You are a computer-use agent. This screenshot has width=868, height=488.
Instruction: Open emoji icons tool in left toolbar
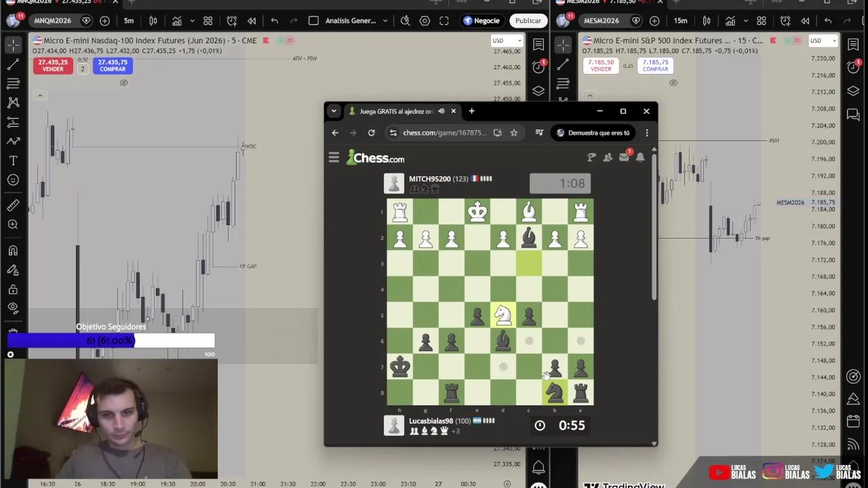tap(13, 180)
